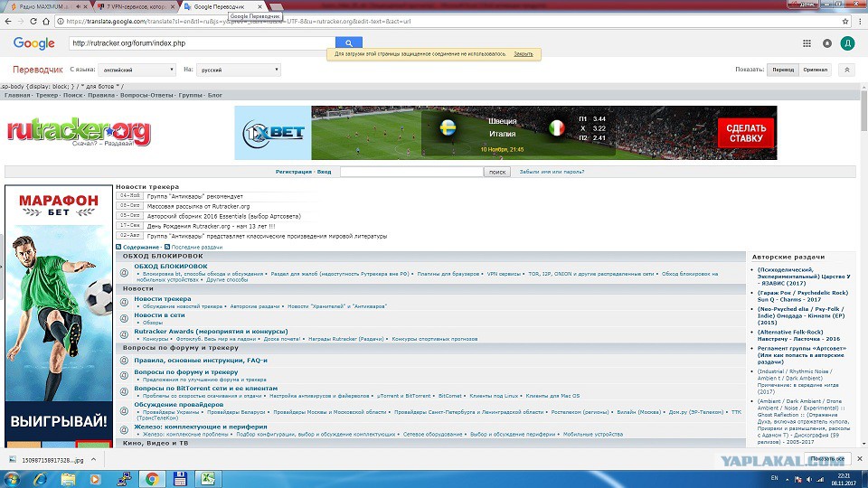The image size is (868, 488).
Task: Open the Новости трекера forum link
Action: [x=162, y=299]
